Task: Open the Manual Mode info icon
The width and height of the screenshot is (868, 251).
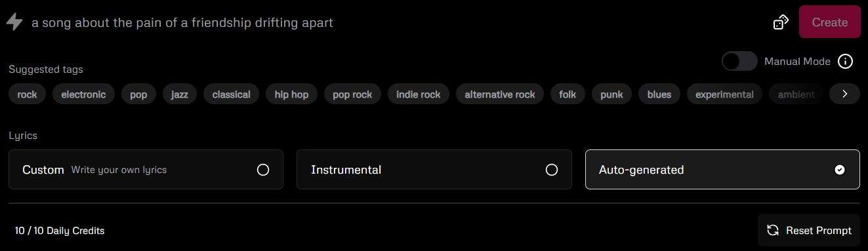Action: 846,62
